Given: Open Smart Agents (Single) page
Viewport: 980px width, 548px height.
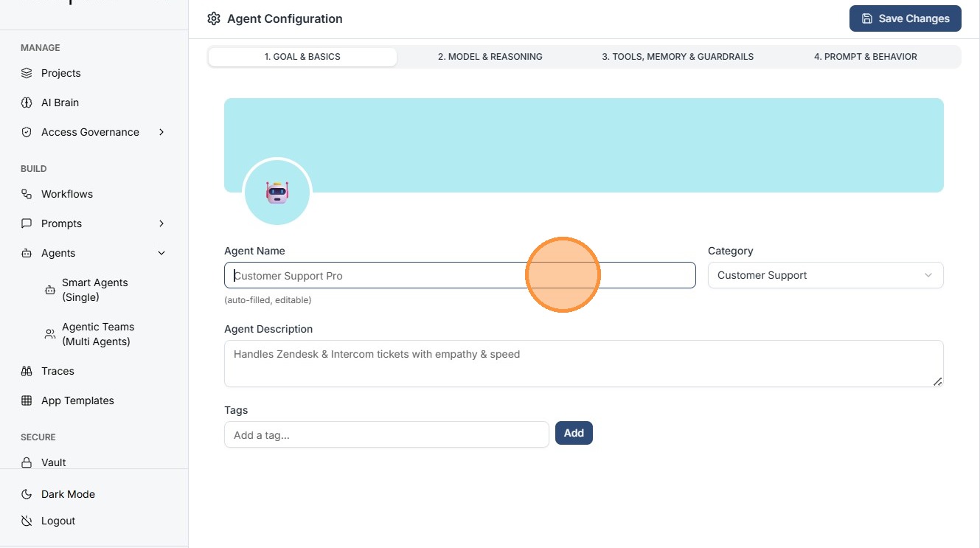Looking at the screenshot, I should [x=94, y=290].
